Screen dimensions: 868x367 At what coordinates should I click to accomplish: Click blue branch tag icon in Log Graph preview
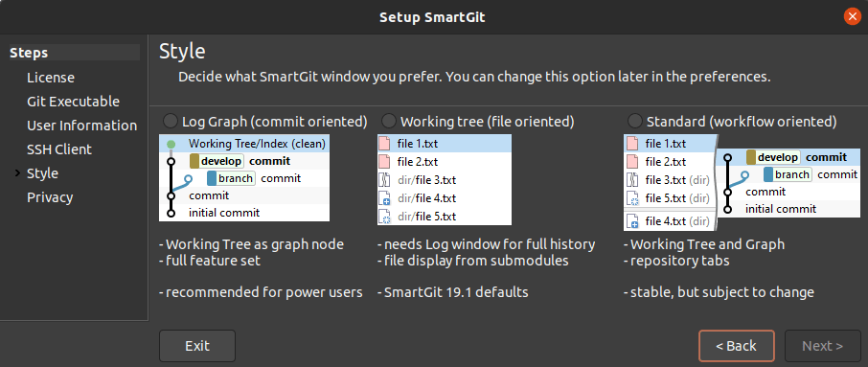coord(212,178)
